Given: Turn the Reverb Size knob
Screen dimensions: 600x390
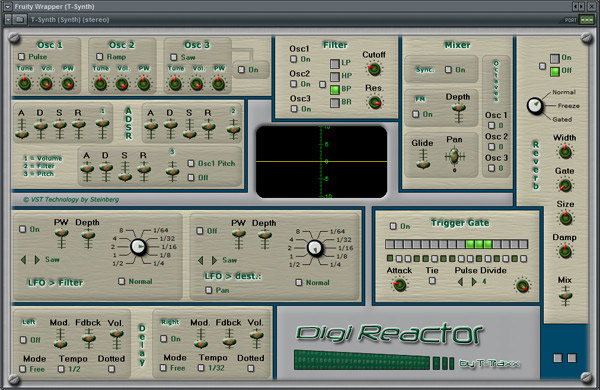Looking at the screenshot, I should [565, 218].
